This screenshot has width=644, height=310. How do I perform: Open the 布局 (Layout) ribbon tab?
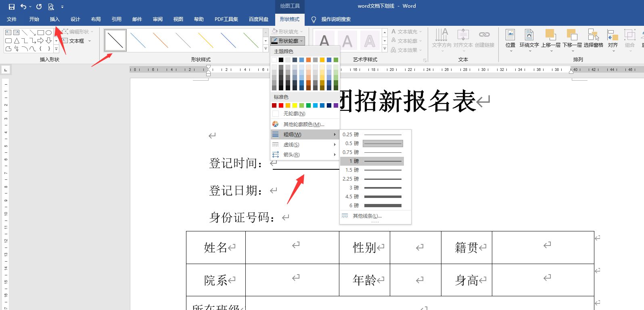(x=96, y=19)
